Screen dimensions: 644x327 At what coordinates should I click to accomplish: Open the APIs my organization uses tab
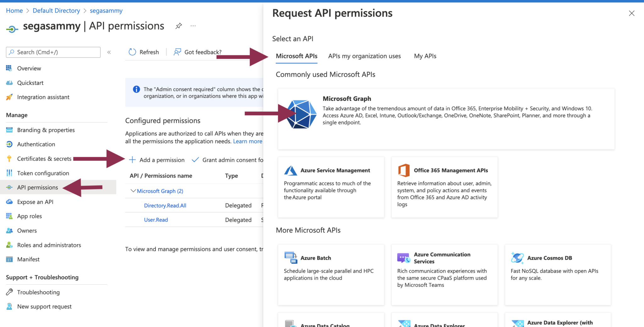[x=364, y=56]
